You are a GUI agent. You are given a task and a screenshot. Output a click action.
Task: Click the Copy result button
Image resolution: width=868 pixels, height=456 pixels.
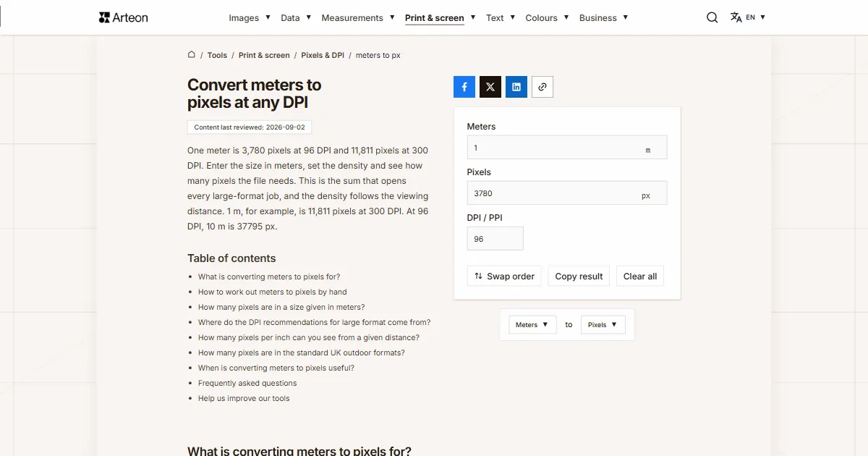point(579,276)
